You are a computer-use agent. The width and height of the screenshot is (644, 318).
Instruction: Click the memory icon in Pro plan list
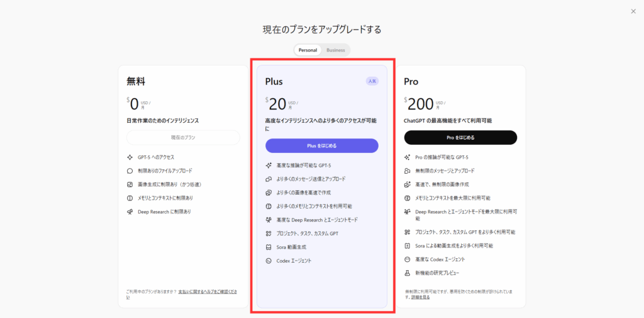point(408,198)
